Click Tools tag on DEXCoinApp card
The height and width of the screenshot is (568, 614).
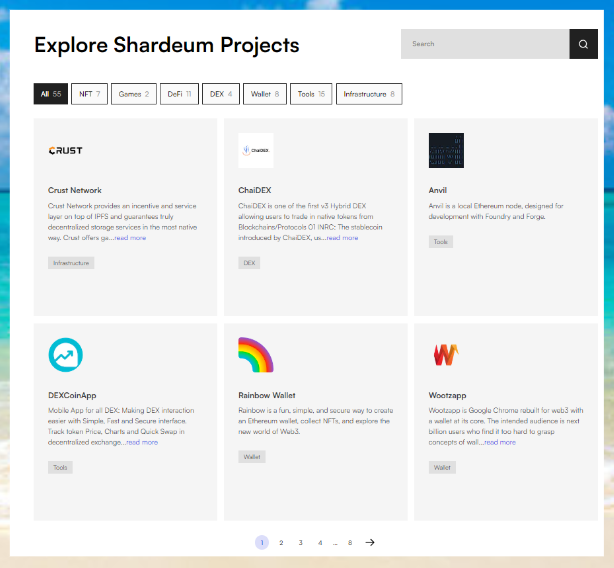click(x=60, y=467)
